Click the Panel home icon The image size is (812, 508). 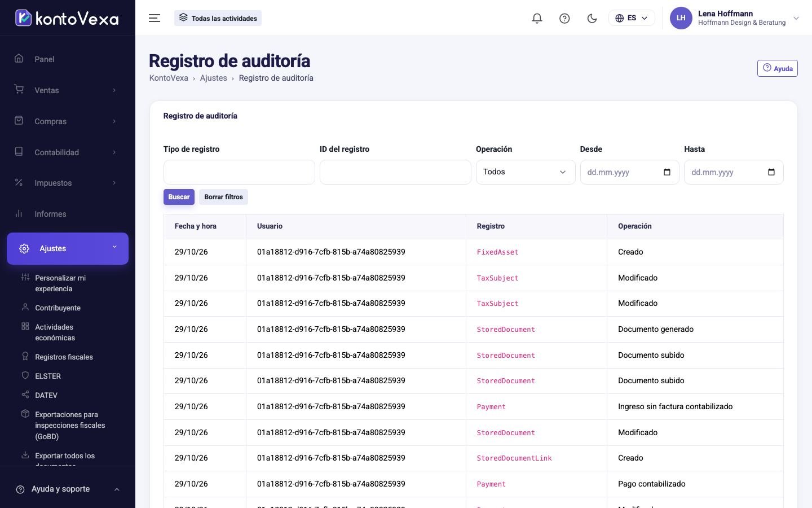pos(19,58)
